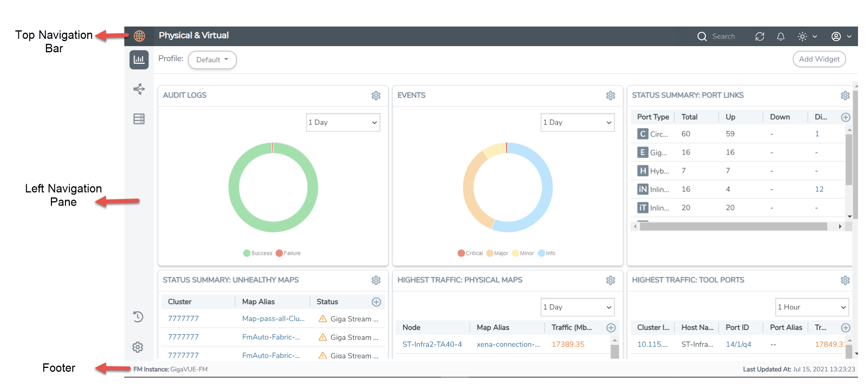Viewport: 868px width, 386px height.
Task: Open the notifications bell
Action: tap(780, 37)
